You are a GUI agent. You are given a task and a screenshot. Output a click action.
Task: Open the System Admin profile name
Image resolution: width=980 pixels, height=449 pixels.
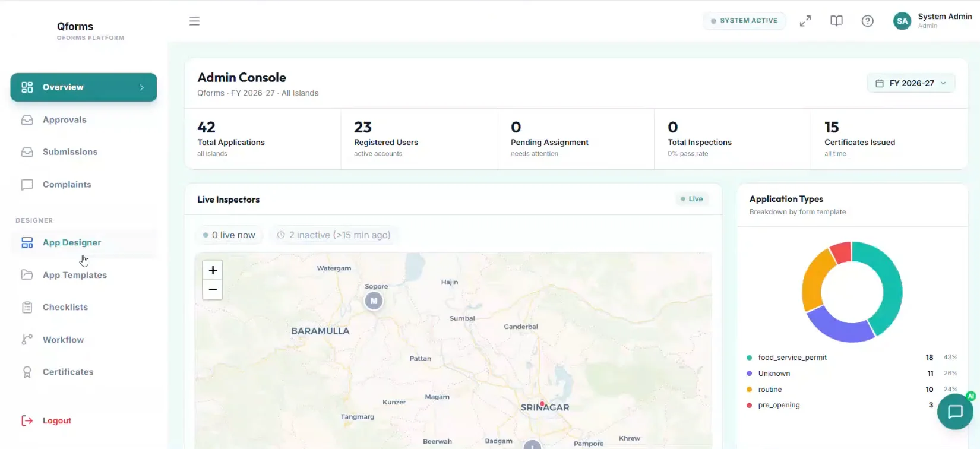pyautogui.click(x=945, y=17)
